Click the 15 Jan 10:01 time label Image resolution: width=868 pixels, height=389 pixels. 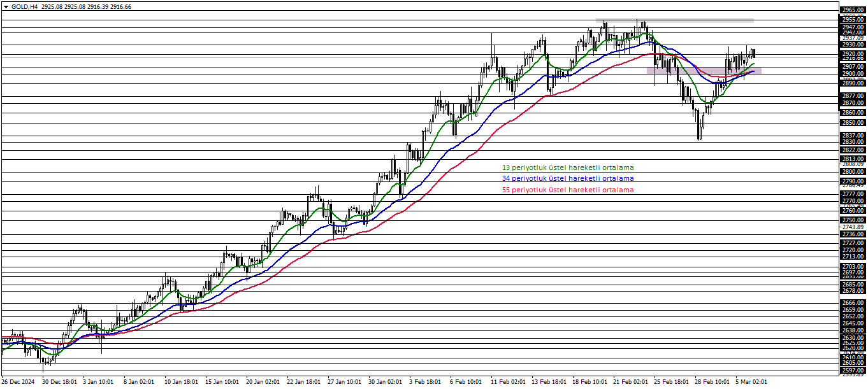(222, 383)
